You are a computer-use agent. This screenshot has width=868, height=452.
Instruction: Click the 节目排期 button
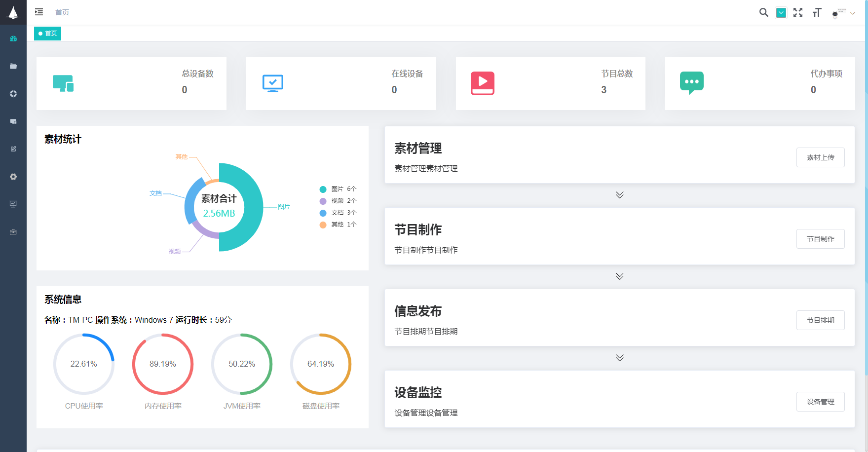821,320
